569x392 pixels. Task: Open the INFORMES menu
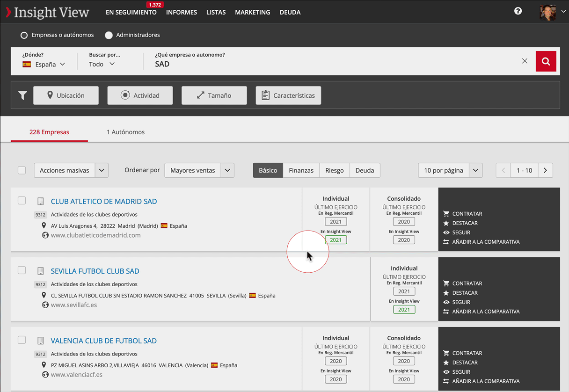coord(182,13)
